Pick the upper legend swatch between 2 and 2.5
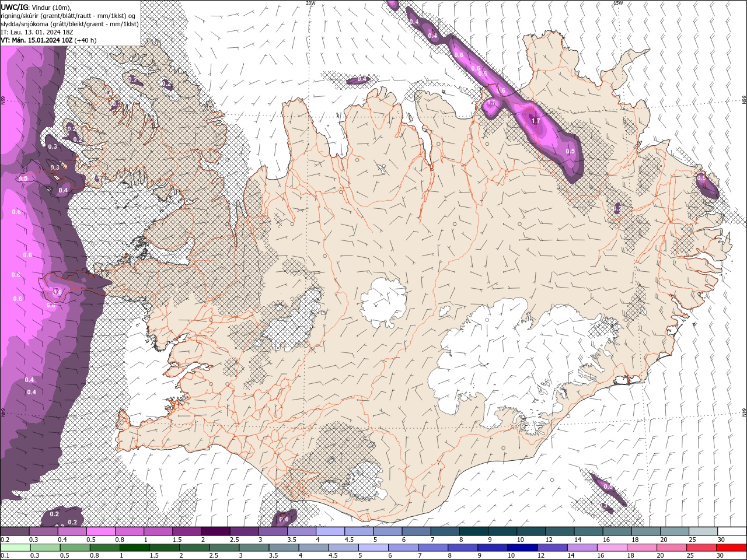This screenshot has height=560, width=747. 215,531
